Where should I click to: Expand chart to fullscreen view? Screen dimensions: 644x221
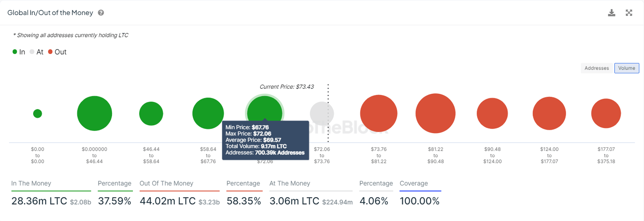tap(629, 13)
